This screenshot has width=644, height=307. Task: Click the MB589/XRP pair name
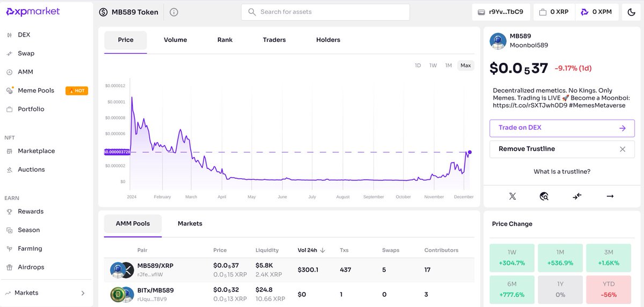coord(155,266)
